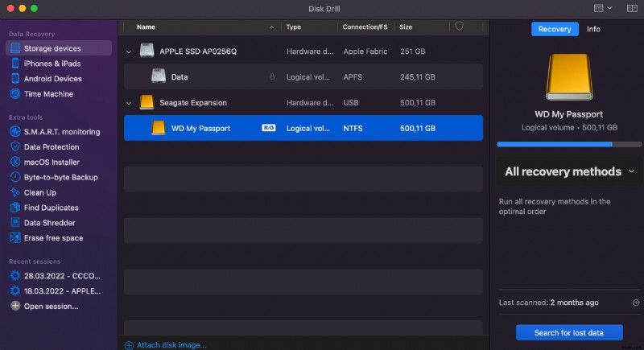
Task: Click Search for lost data button
Action: (x=569, y=333)
